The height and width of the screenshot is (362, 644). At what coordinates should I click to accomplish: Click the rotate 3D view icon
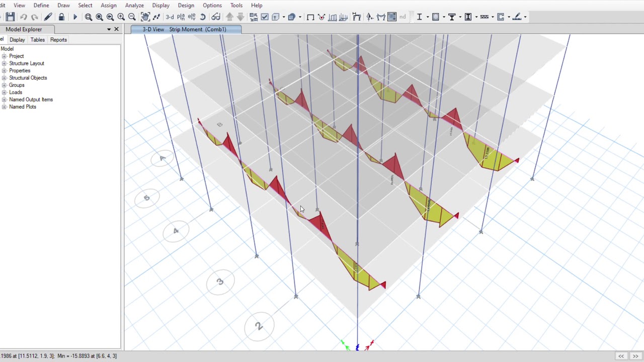click(x=203, y=17)
